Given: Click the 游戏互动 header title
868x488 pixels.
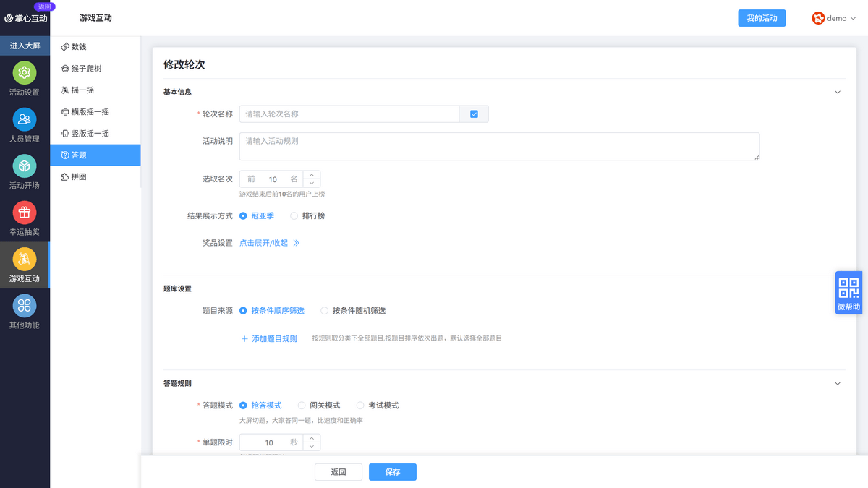Looking at the screenshot, I should 95,18.
